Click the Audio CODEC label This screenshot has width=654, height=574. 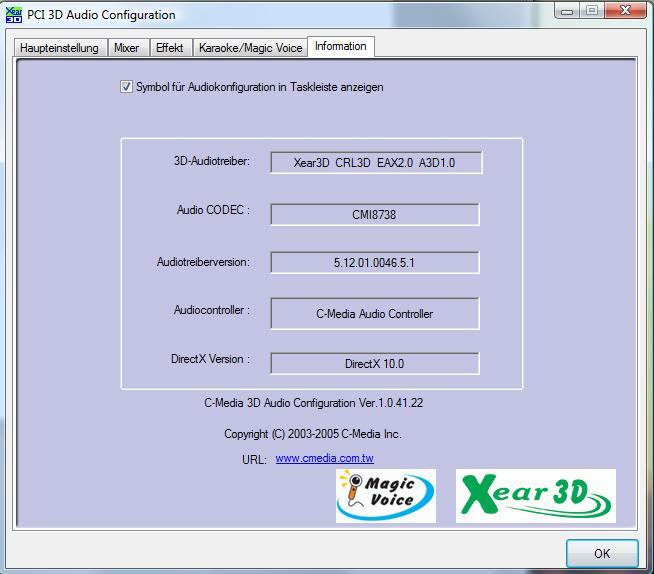click(x=214, y=210)
